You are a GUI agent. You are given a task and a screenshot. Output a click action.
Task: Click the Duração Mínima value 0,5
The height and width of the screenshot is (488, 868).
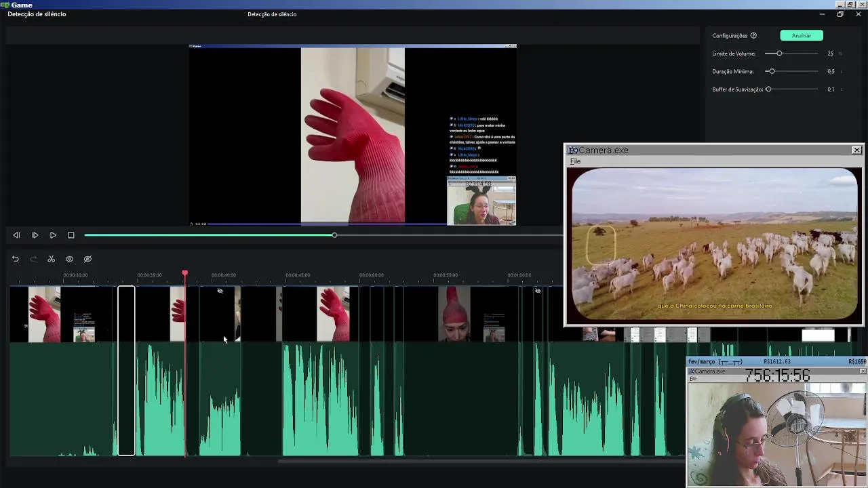click(x=831, y=71)
